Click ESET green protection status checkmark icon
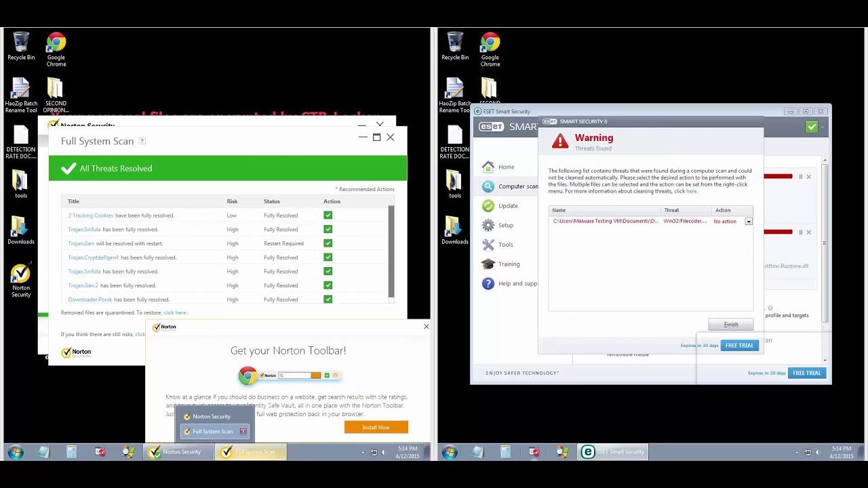This screenshot has width=868, height=488. tap(811, 127)
